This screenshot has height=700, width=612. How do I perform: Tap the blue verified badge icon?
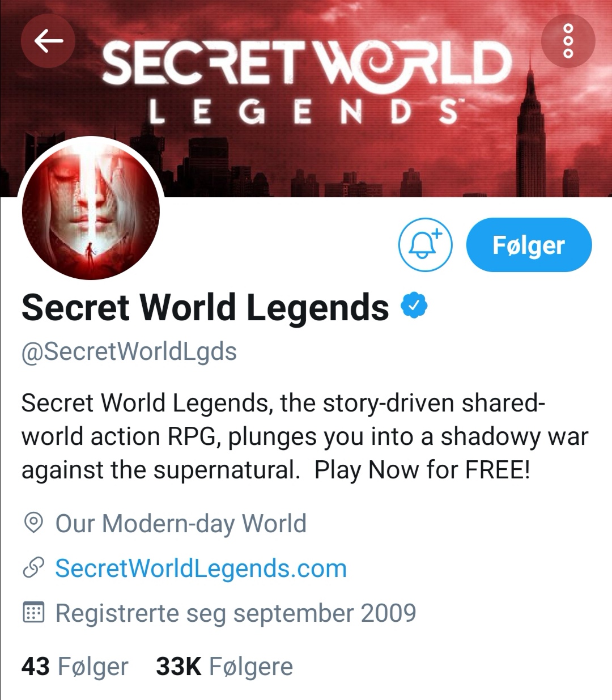pyautogui.click(x=414, y=306)
